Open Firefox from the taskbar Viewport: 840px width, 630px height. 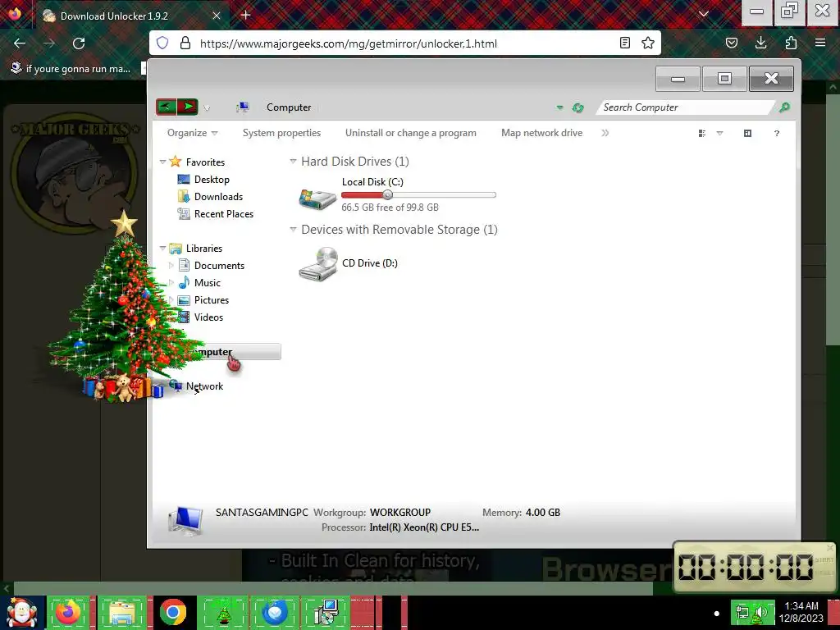pyautogui.click(x=68, y=613)
